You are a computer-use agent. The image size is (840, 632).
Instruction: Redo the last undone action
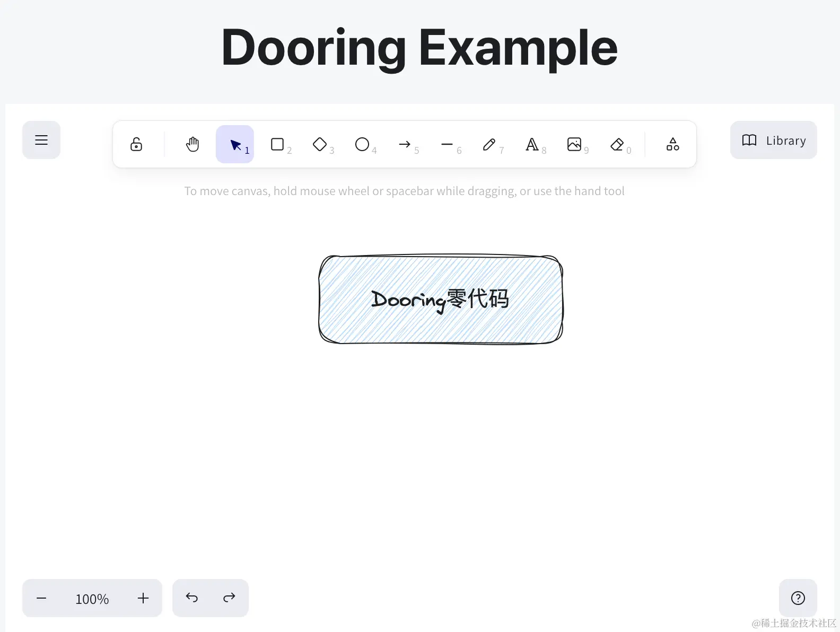point(229,598)
